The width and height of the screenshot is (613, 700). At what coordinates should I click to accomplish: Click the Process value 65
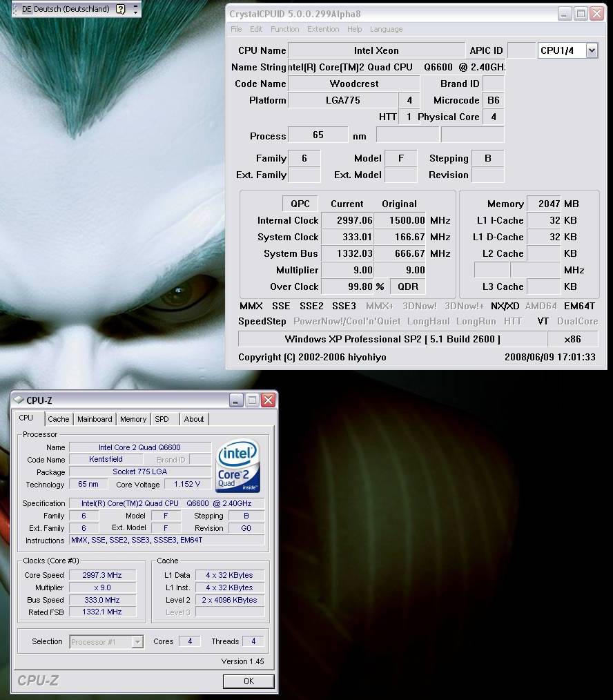click(x=318, y=135)
